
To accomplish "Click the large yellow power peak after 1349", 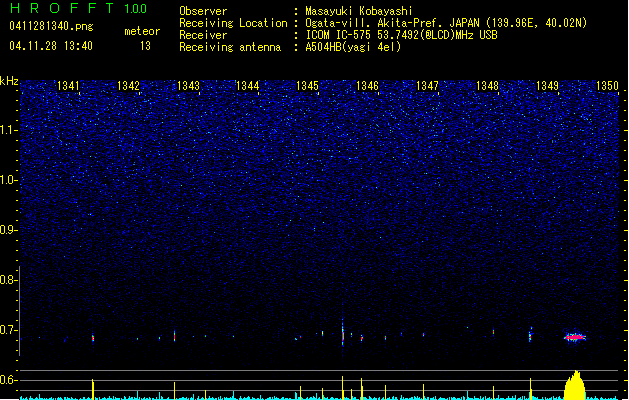I will click(x=575, y=385).
